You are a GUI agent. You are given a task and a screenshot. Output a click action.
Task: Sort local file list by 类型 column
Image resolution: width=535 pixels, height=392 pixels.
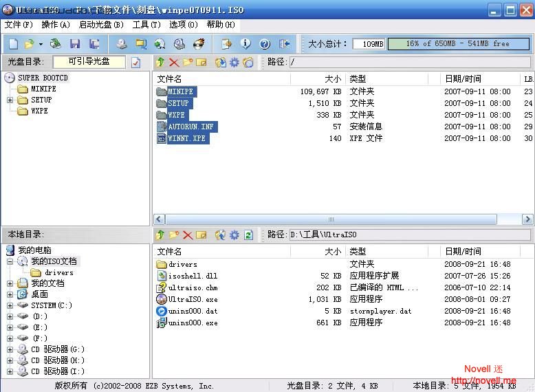387,252
